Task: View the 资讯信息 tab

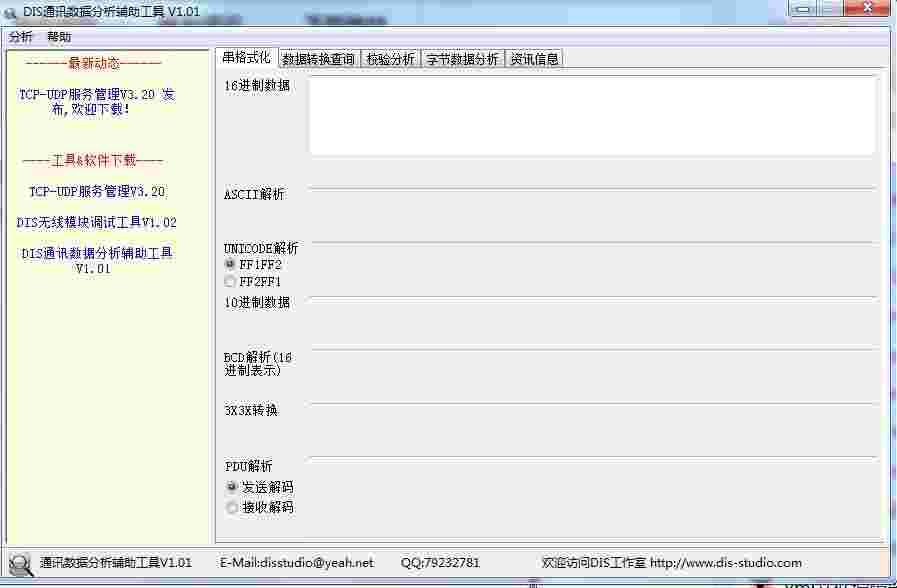Action: point(534,58)
